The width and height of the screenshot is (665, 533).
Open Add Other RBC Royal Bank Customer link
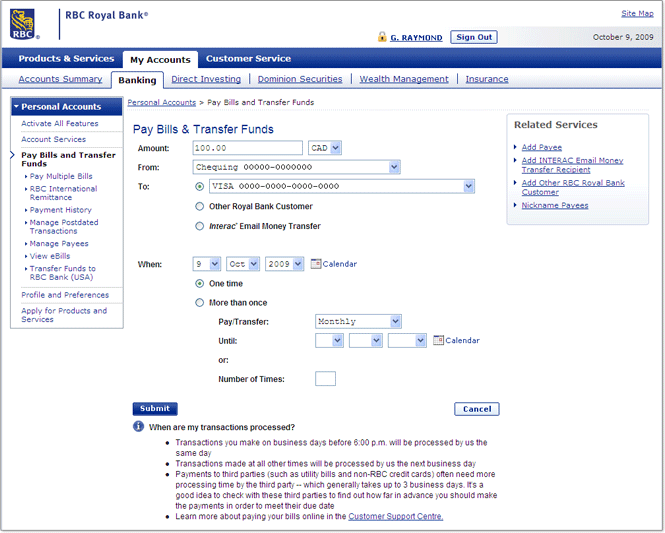click(573, 187)
